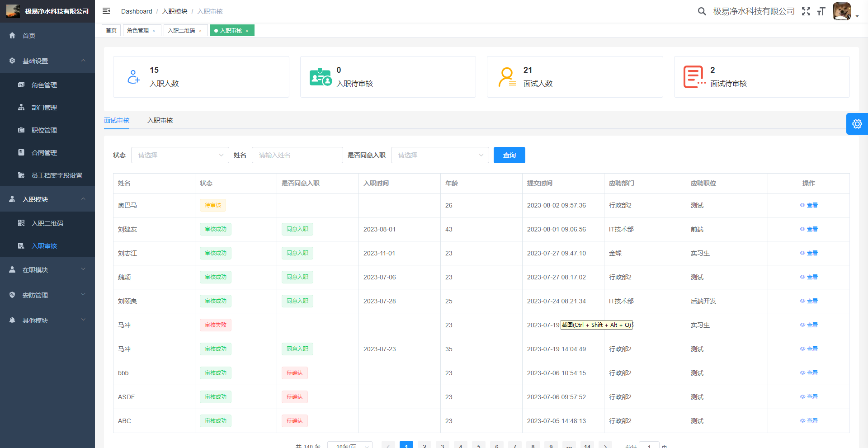The height and width of the screenshot is (448, 868).
Task: View details for 奥巴马 row
Action: (809, 205)
